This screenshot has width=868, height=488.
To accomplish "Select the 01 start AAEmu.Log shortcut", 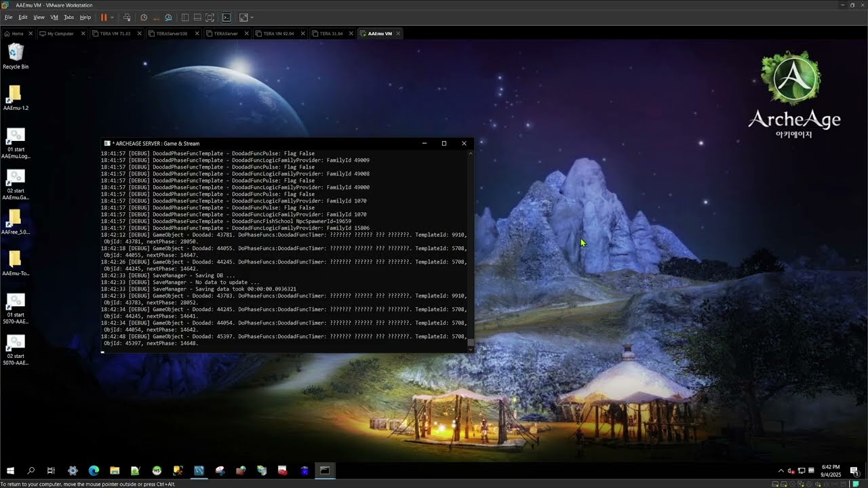I will [16, 143].
